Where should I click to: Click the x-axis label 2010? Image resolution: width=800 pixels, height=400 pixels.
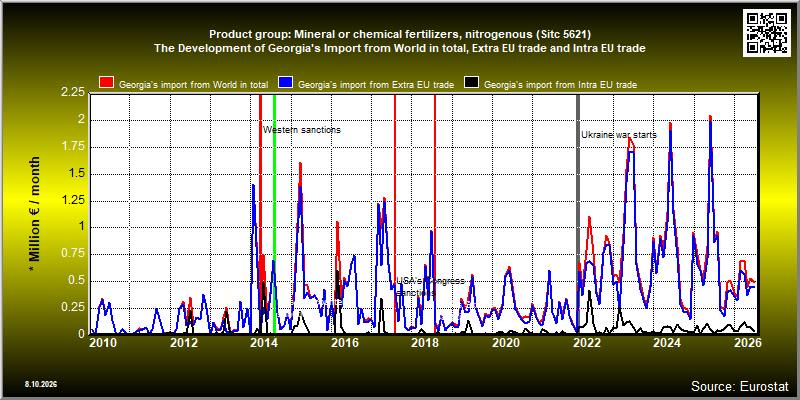103,343
